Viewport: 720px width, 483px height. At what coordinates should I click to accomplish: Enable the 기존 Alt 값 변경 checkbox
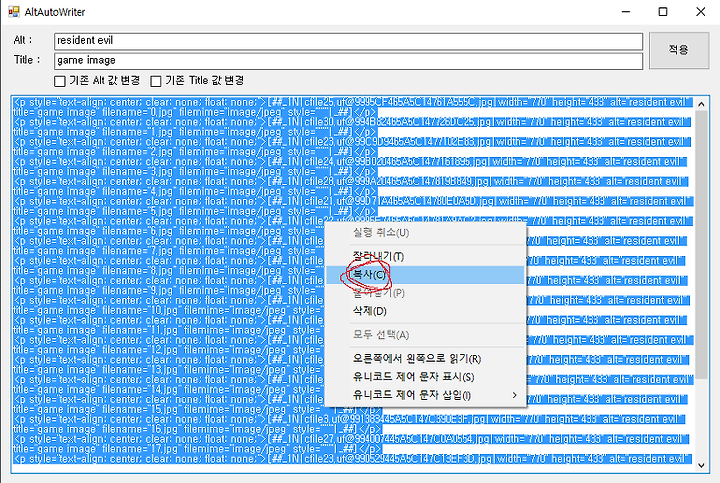[x=60, y=81]
